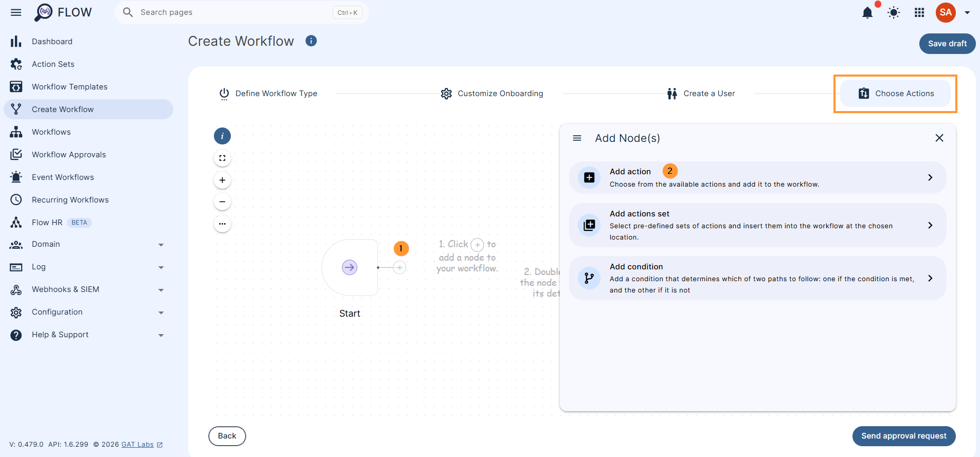Open the notifications bell

tap(867, 12)
